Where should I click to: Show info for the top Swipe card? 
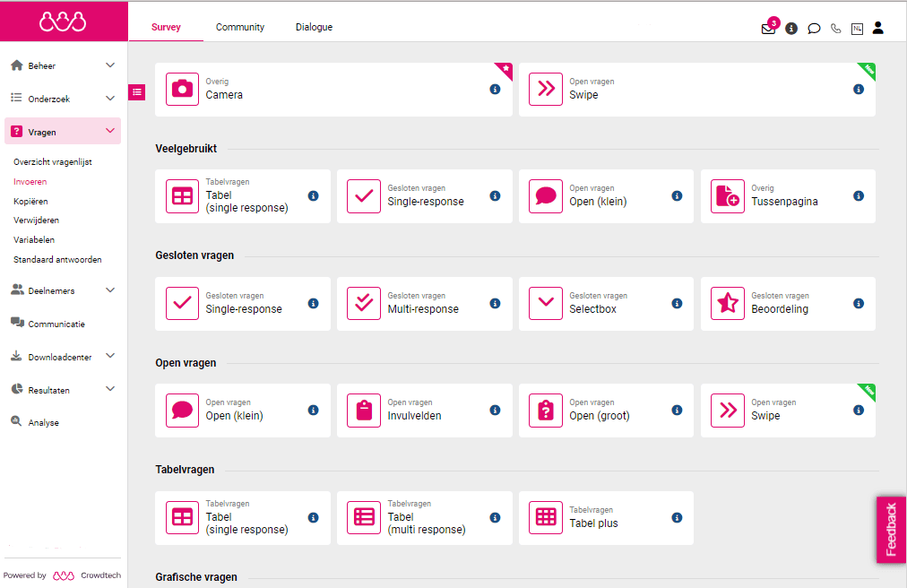click(859, 89)
